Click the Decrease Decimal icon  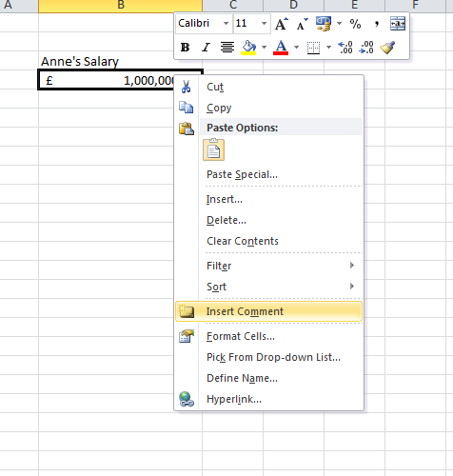coord(366,48)
